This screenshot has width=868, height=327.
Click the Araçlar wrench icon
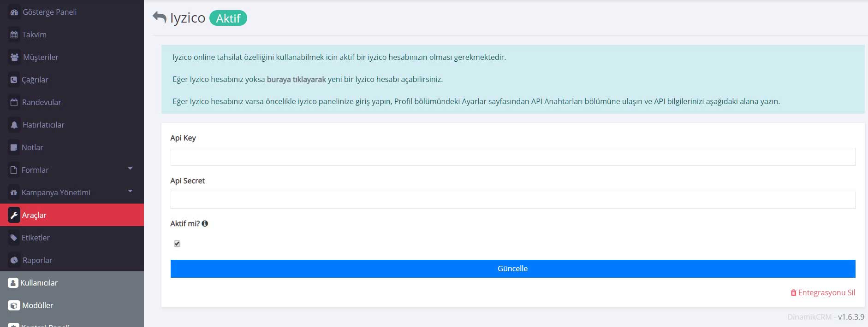pos(14,215)
